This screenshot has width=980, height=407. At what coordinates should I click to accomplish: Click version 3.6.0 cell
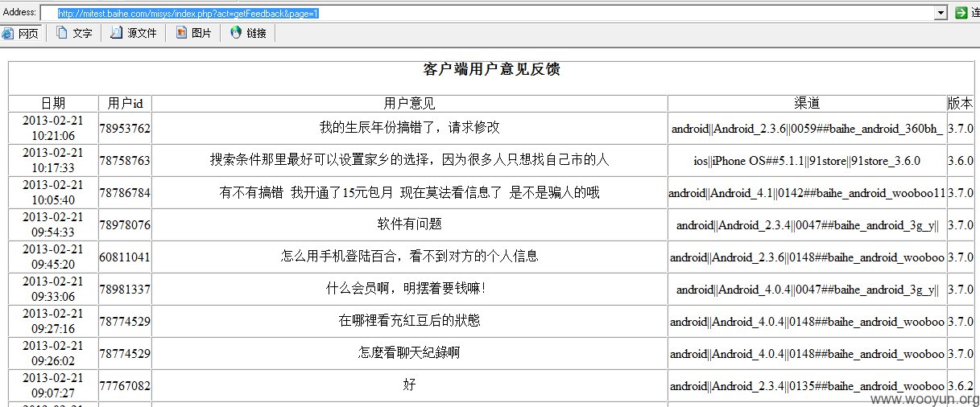coord(961,160)
